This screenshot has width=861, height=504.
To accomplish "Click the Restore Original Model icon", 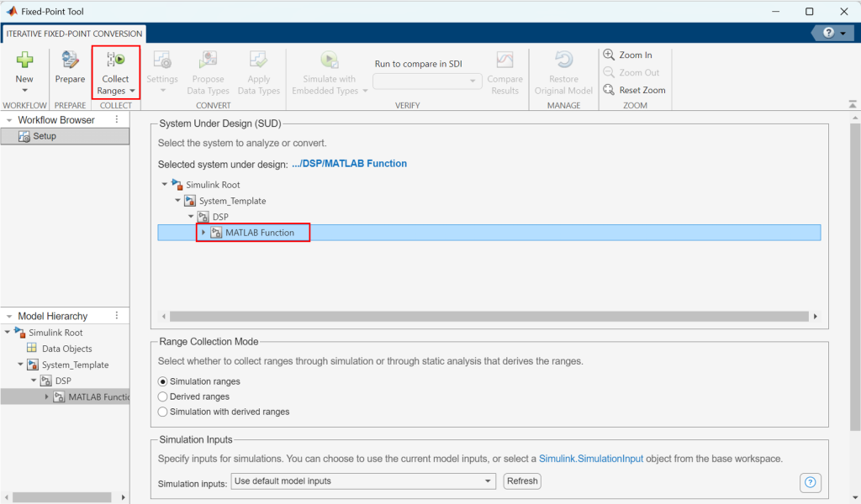I will [x=563, y=60].
